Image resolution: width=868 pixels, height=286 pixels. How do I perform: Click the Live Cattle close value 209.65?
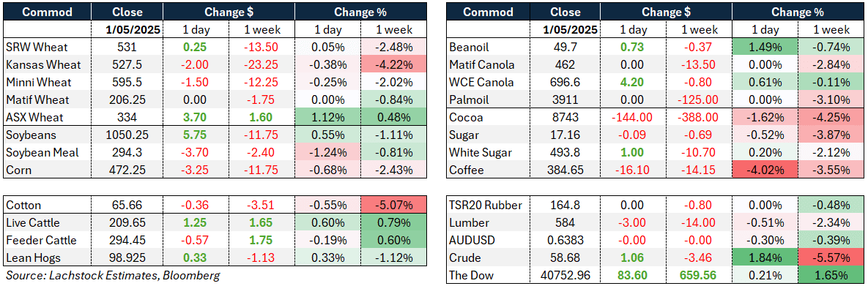click(127, 224)
